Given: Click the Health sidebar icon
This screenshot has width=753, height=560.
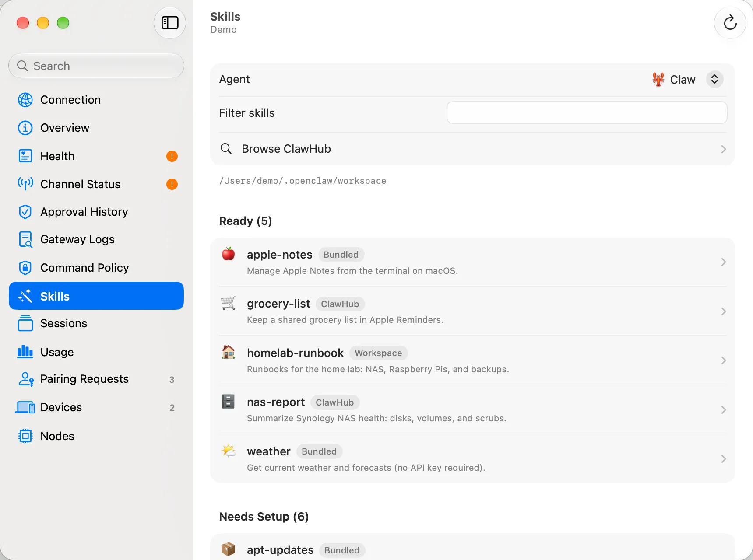Looking at the screenshot, I should click(x=25, y=156).
